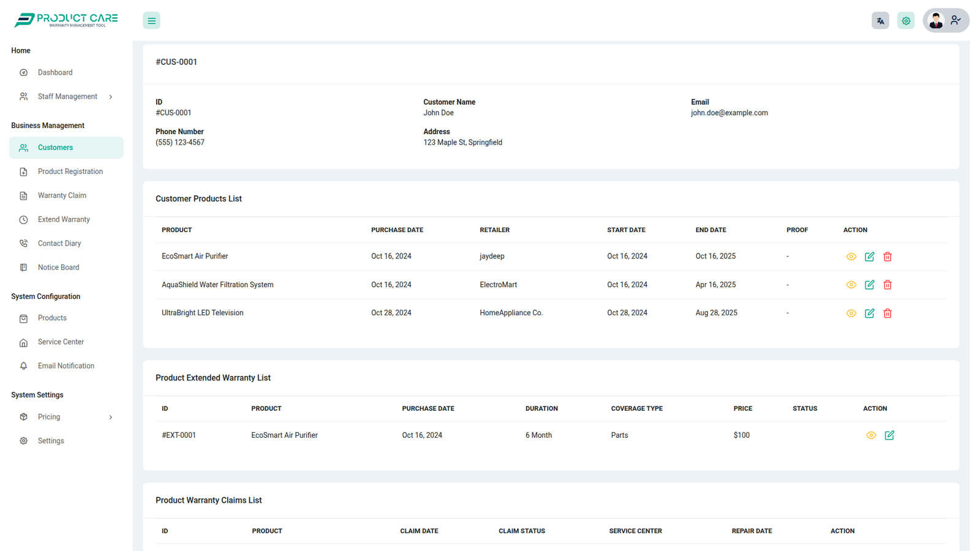Expand the Staff Management submenu

click(x=66, y=97)
